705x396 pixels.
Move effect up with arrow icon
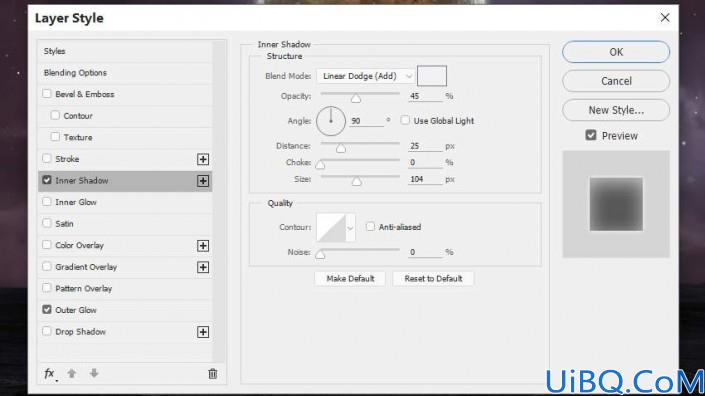tap(71, 373)
